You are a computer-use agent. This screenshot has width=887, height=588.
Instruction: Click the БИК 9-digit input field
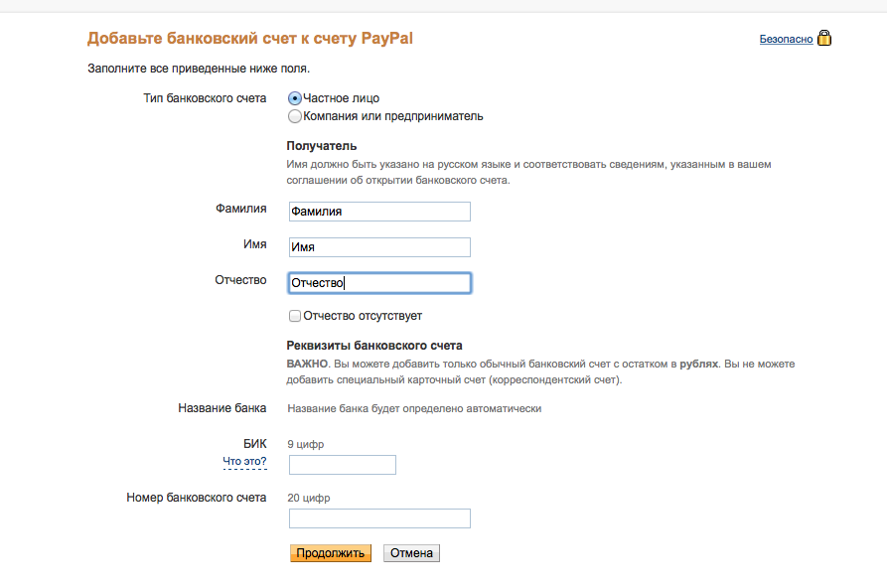[342, 465]
